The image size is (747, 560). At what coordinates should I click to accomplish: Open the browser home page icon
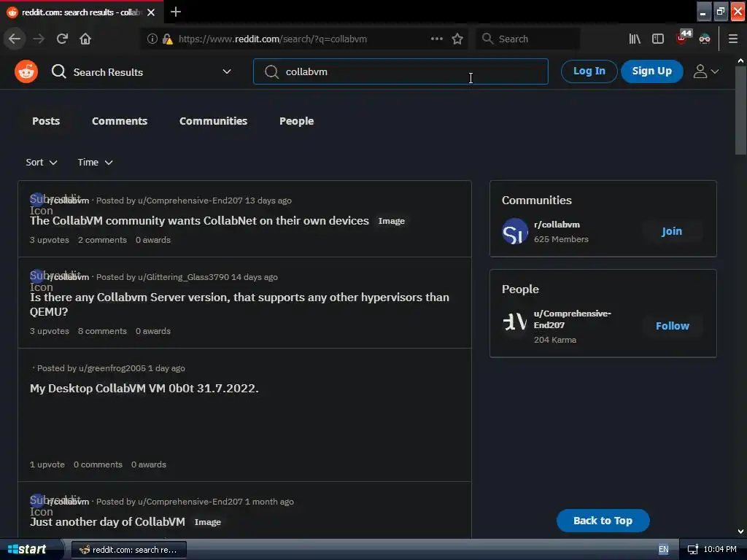point(85,39)
